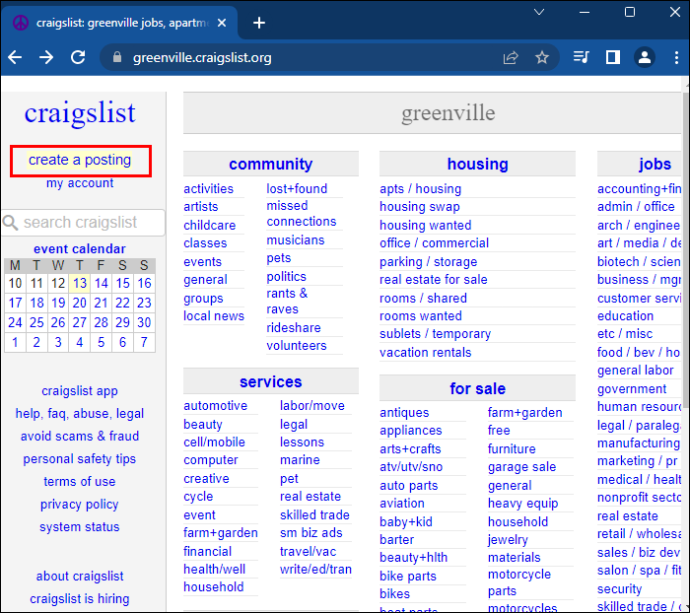The height and width of the screenshot is (613, 690).
Task: Click the address bar URL
Action: point(202,58)
